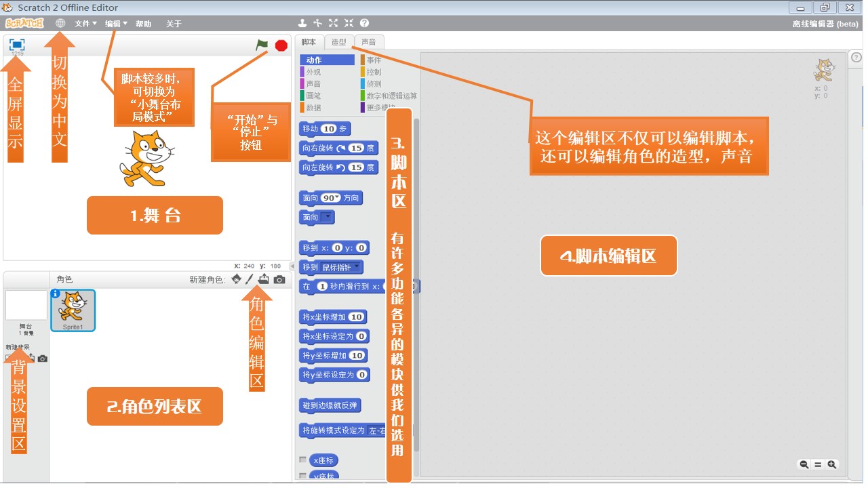Open the 90 direction dropdown in 面向 block
Screen dimensions: 868x488
coord(336,198)
